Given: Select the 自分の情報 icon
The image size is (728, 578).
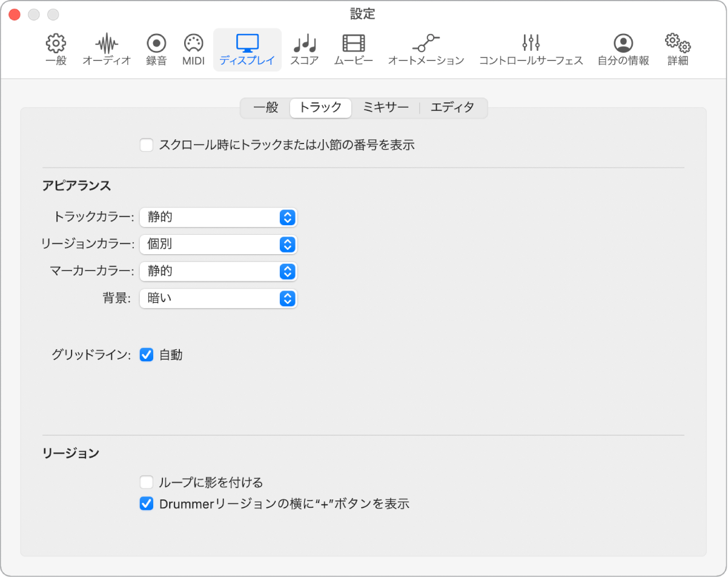Looking at the screenshot, I should [623, 48].
